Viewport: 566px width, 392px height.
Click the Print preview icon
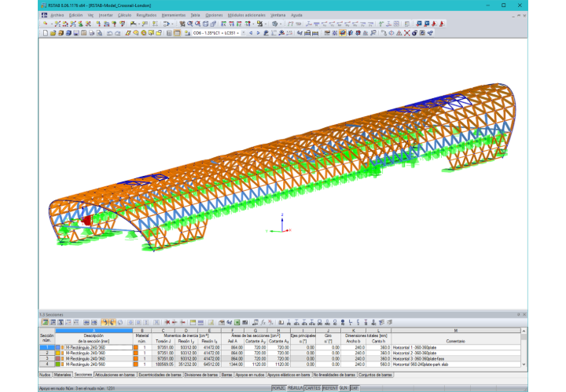pos(99,33)
